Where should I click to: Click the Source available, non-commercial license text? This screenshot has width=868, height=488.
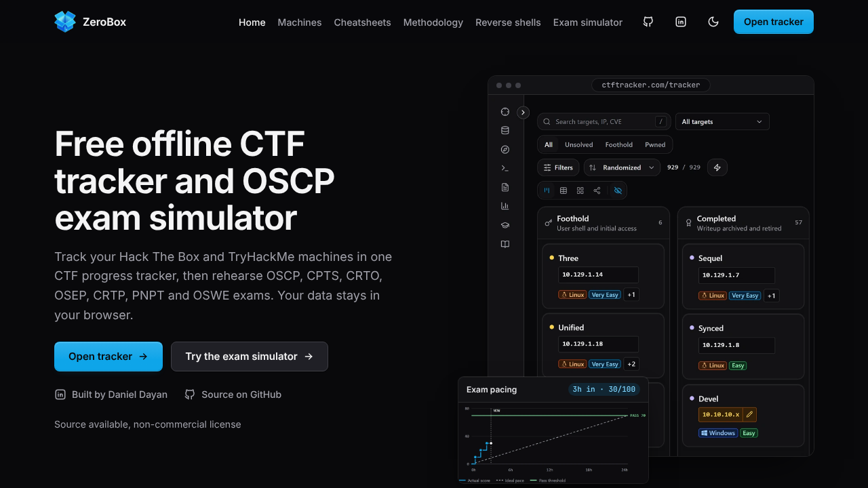click(148, 424)
